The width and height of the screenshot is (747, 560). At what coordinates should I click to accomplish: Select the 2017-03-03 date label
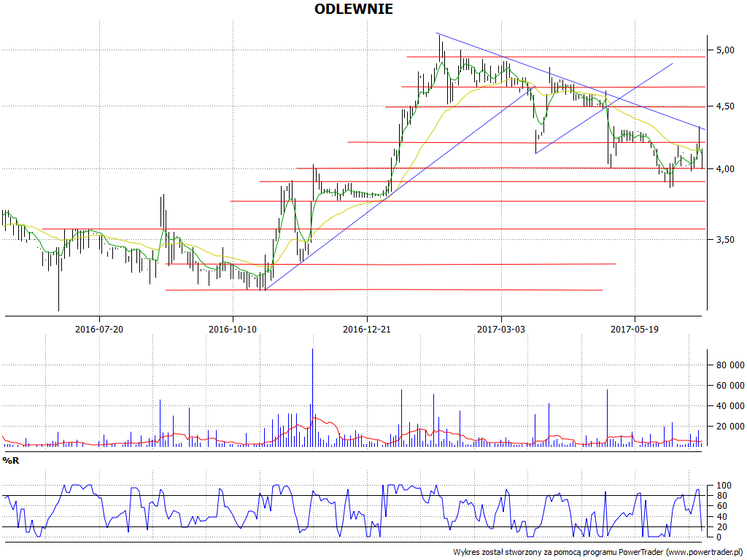point(501,329)
